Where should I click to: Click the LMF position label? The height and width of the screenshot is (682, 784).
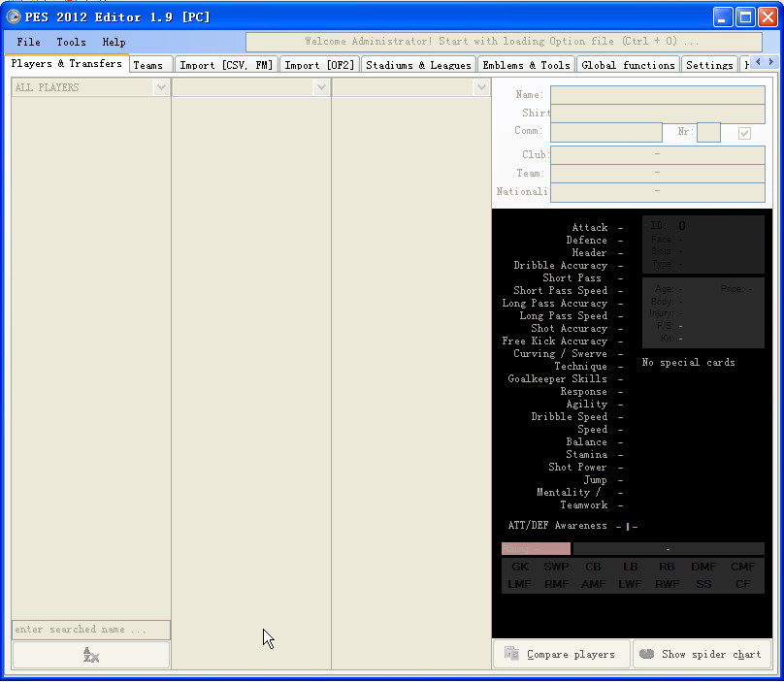point(519,584)
